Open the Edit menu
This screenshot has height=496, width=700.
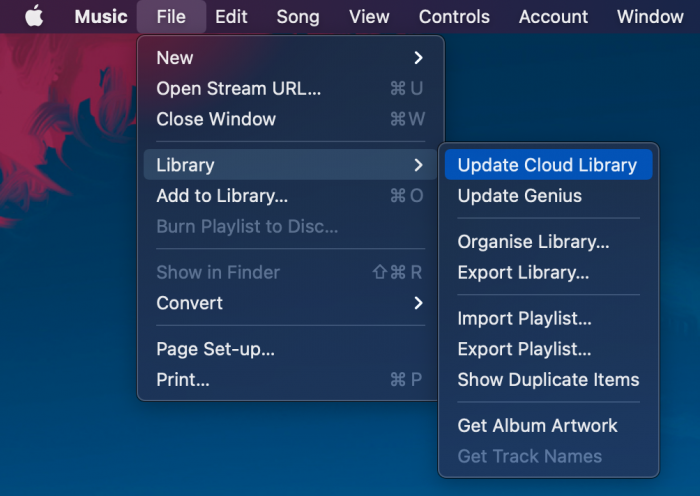[231, 17]
